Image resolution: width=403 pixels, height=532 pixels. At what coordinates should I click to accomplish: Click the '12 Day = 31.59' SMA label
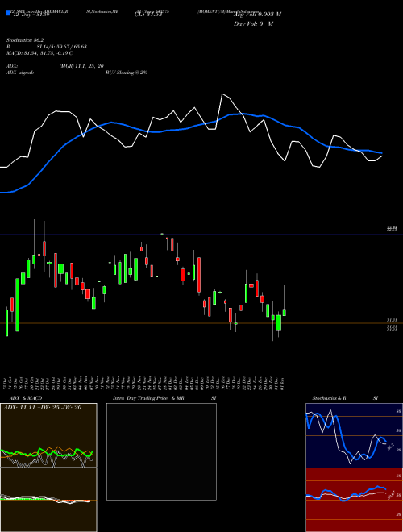click(31, 15)
